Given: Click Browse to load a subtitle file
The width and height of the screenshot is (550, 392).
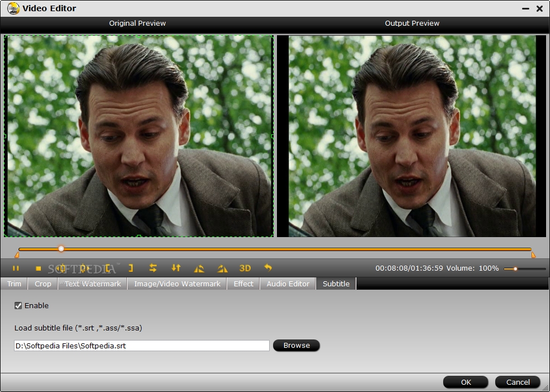Looking at the screenshot, I should coord(297,346).
